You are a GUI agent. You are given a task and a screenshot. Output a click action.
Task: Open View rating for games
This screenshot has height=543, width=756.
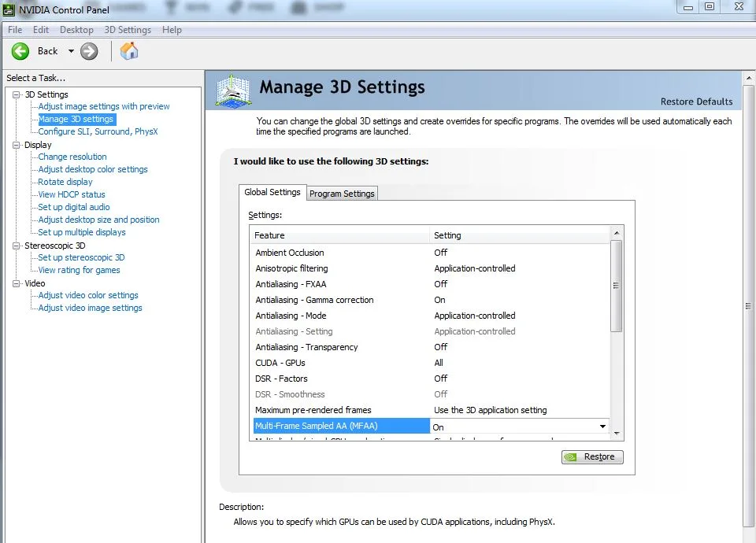point(79,270)
